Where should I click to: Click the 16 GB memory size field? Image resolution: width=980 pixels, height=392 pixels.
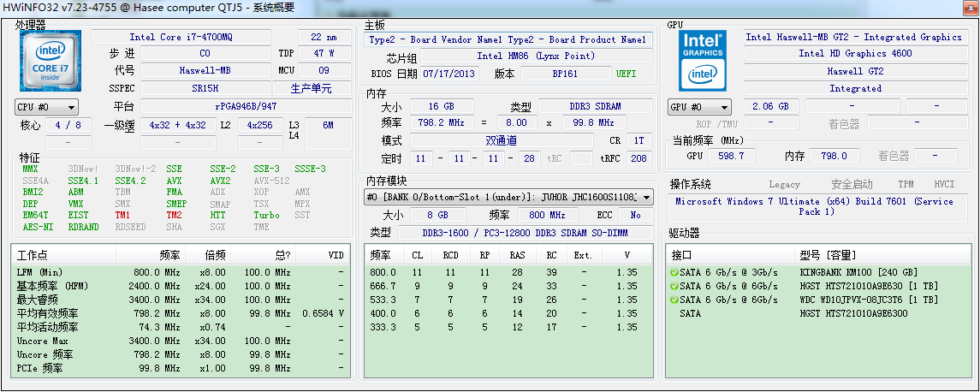[x=442, y=105]
